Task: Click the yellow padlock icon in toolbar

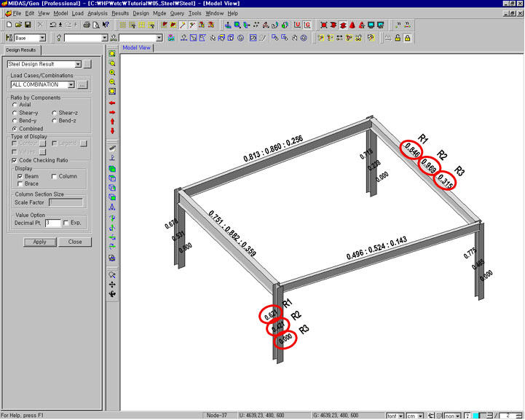Action: pos(407,37)
